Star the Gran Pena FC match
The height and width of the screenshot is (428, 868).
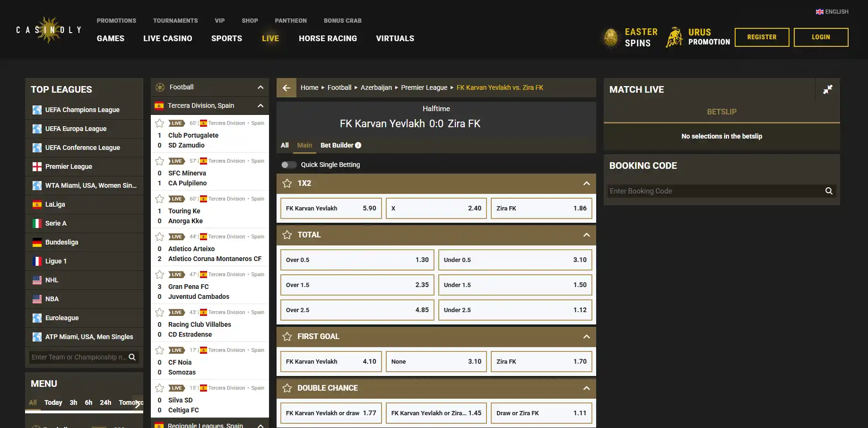pos(160,275)
